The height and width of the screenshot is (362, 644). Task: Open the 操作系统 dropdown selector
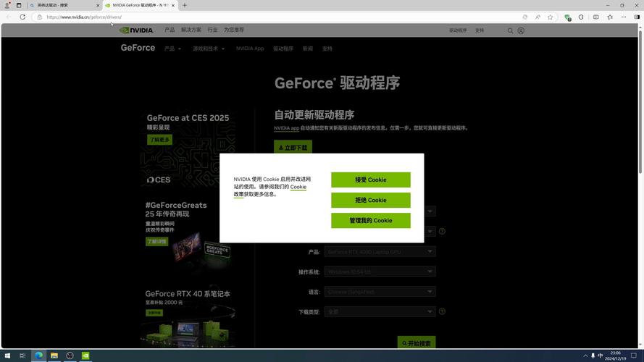(x=380, y=271)
